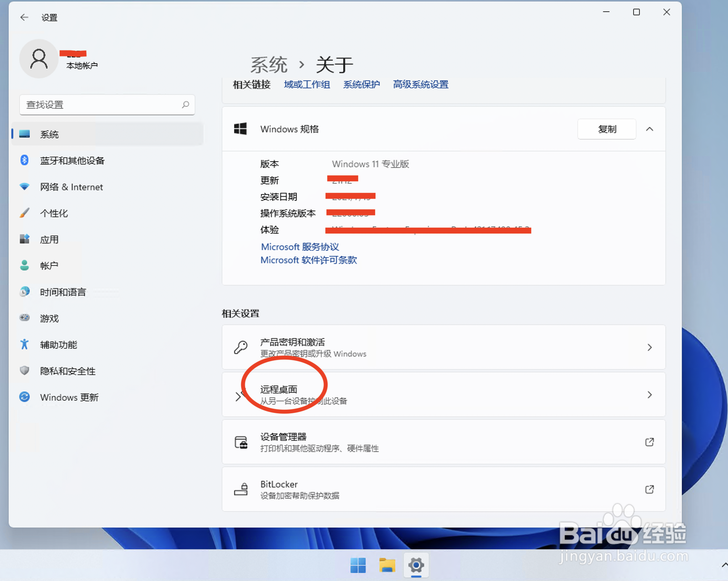Select Time and language menu item
The image size is (728, 581).
click(63, 292)
